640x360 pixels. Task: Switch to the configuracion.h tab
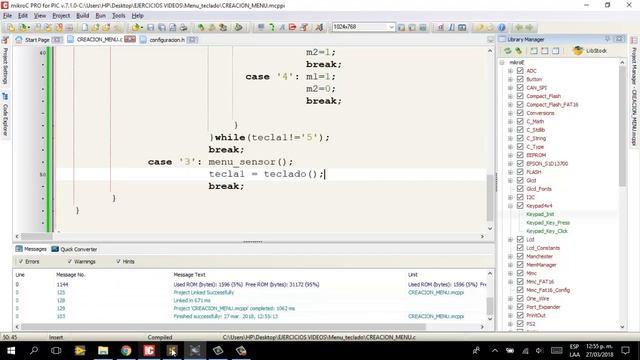click(x=167, y=40)
